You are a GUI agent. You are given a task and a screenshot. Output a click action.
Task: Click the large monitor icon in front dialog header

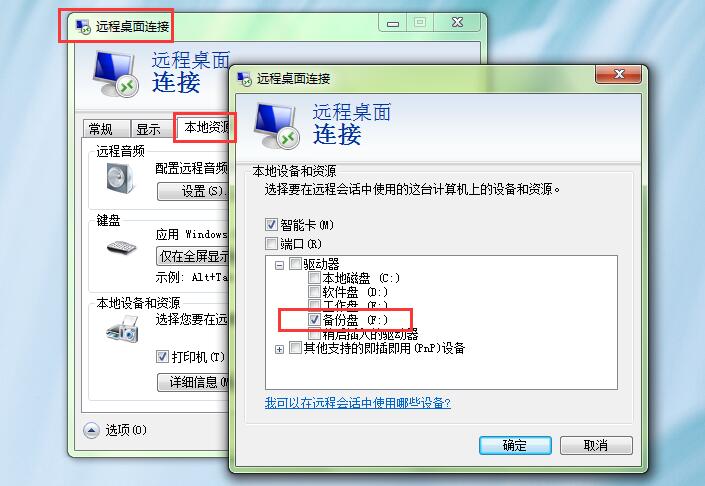click(277, 126)
